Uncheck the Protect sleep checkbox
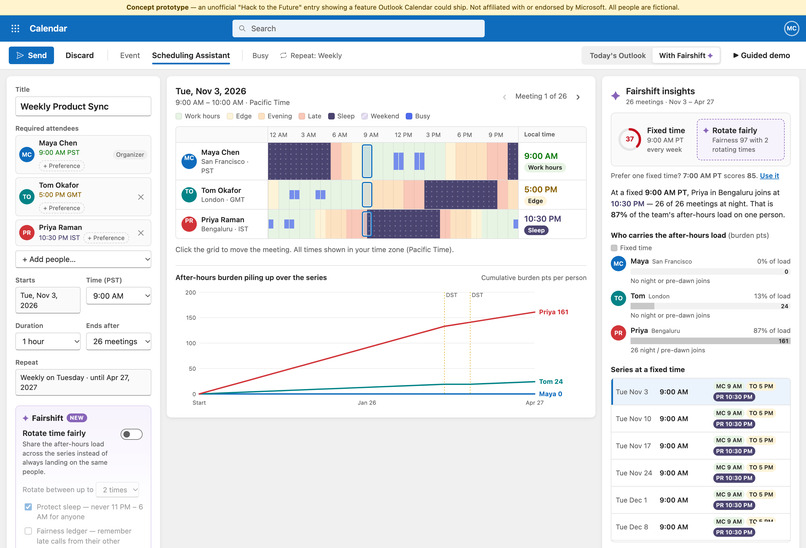 point(28,507)
